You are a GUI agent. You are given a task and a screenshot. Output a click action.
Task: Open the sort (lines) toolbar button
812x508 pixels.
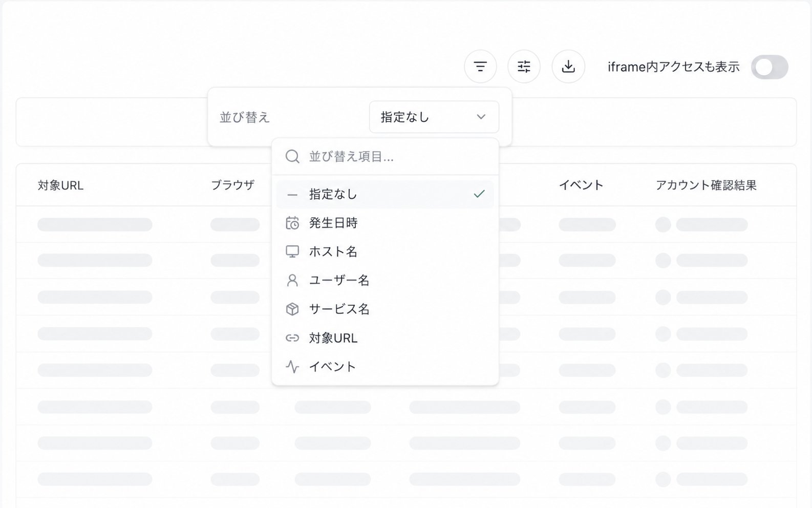point(480,67)
